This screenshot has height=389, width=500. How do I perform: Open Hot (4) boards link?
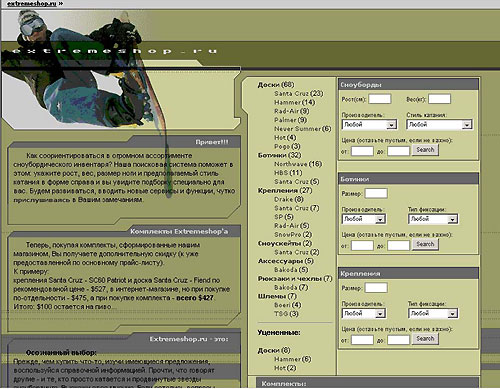coord(285,137)
